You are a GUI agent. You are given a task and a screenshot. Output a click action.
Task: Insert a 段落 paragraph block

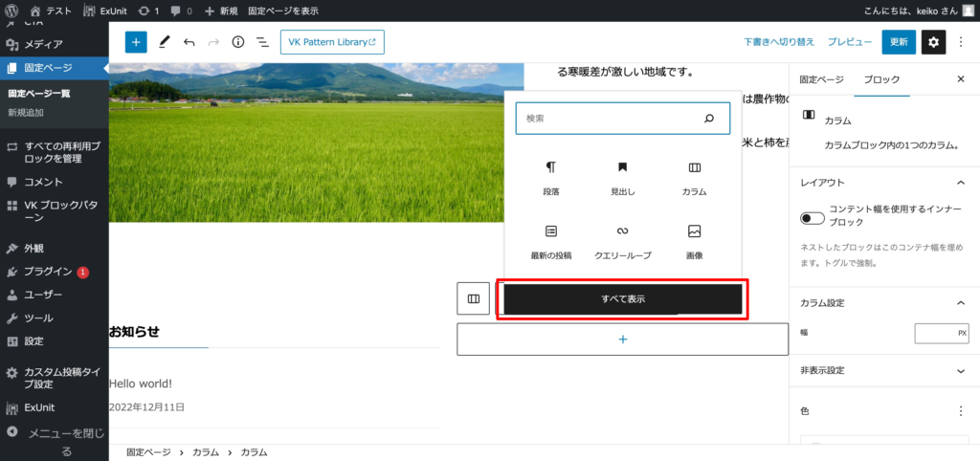click(550, 179)
